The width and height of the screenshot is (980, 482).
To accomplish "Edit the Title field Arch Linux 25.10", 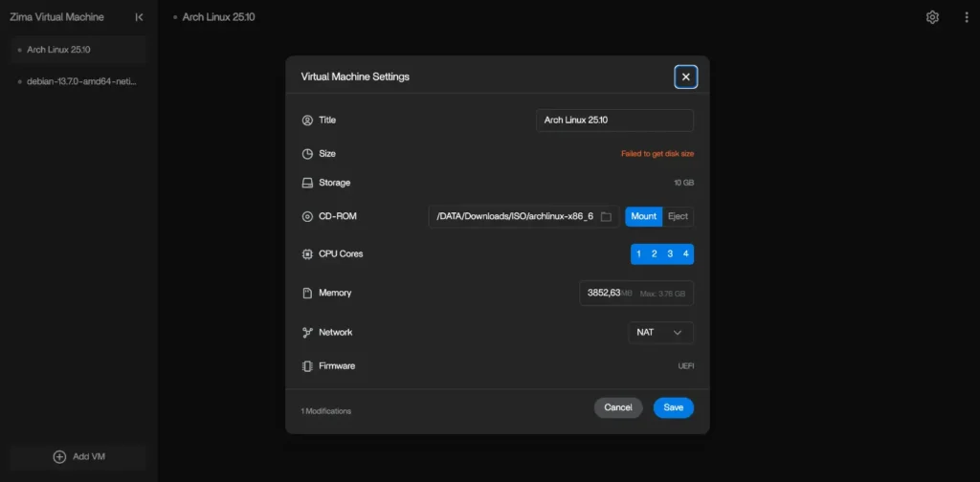I will (x=615, y=120).
